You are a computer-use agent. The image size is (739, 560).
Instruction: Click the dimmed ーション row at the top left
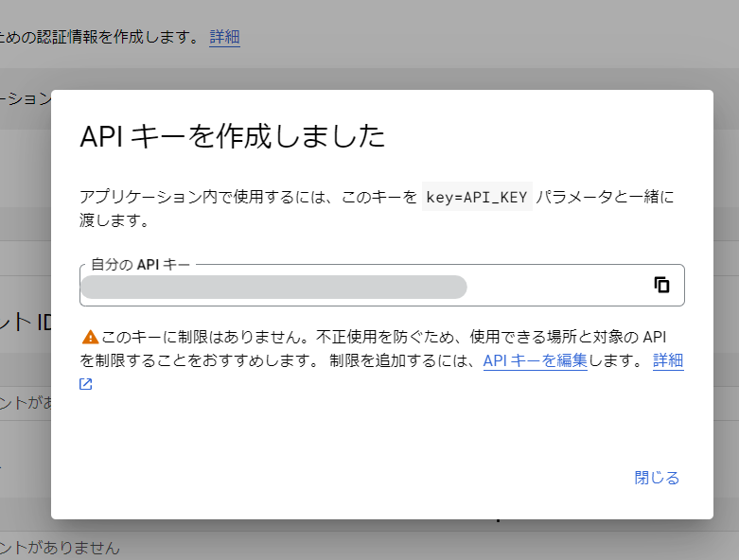point(26,98)
